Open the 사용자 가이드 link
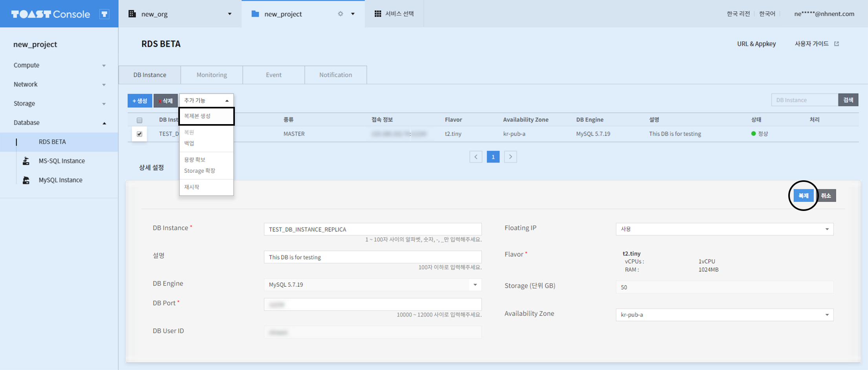The image size is (868, 370). coord(812,44)
